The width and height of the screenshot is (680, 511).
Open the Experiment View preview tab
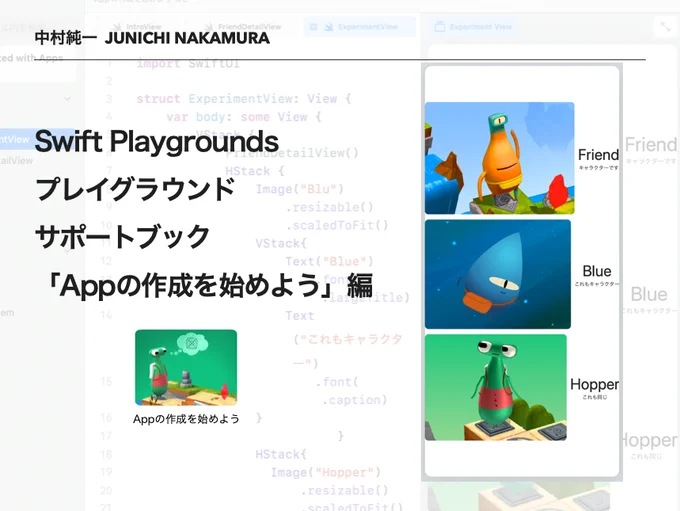click(473, 27)
